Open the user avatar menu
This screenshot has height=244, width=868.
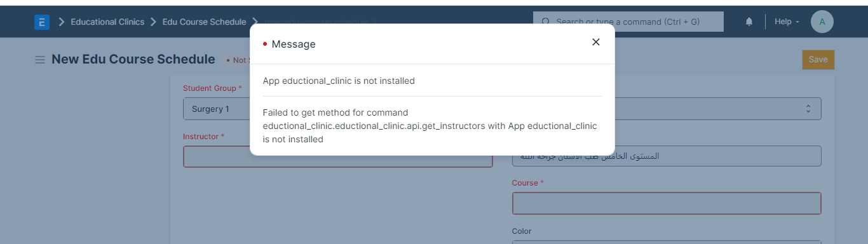(x=822, y=22)
